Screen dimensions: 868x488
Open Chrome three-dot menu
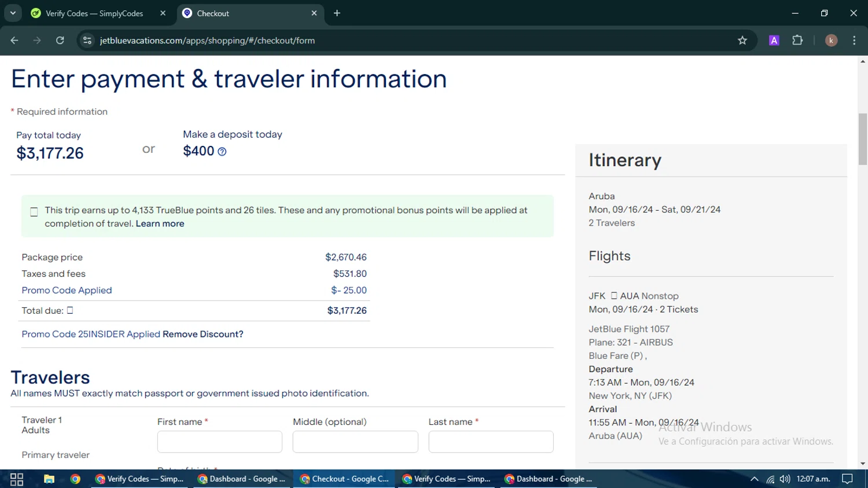854,41
